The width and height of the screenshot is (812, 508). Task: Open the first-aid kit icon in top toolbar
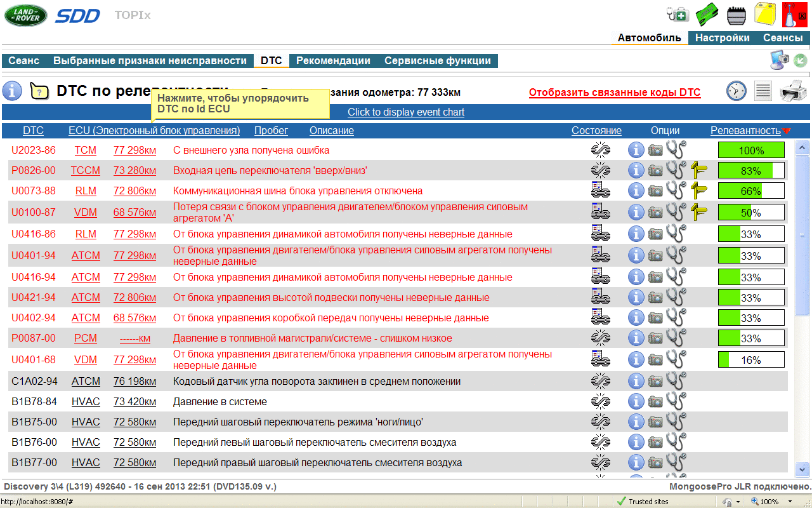[678, 13]
